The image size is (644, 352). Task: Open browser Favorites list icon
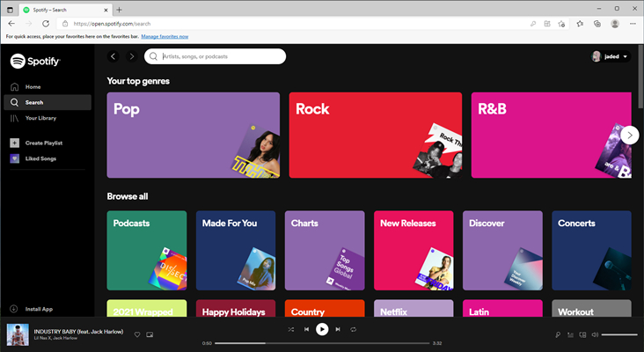580,24
